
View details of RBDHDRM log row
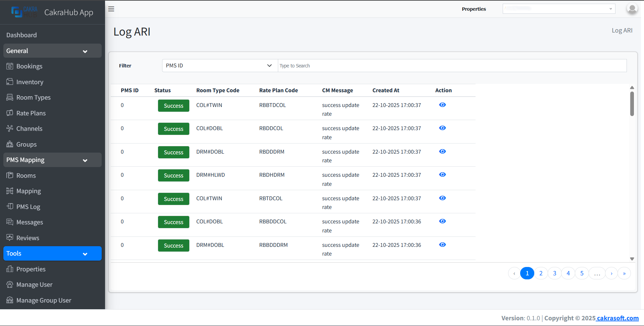pos(442,175)
